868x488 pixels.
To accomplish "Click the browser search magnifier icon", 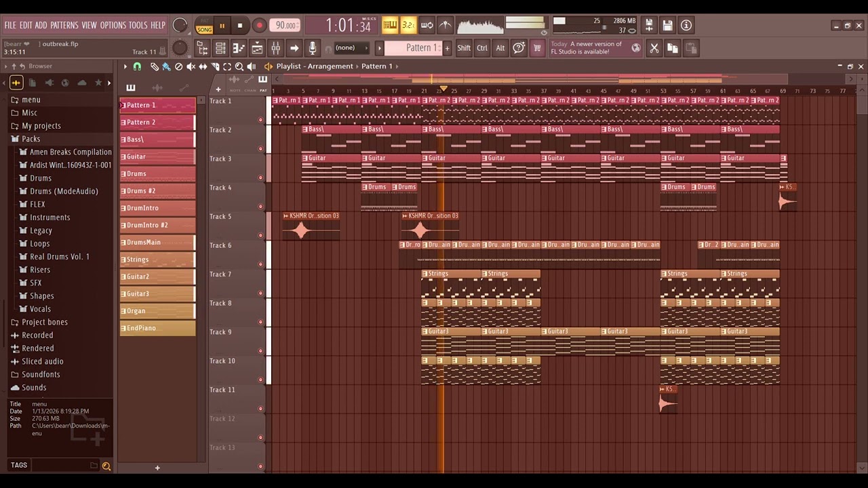I will [x=106, y=466].
